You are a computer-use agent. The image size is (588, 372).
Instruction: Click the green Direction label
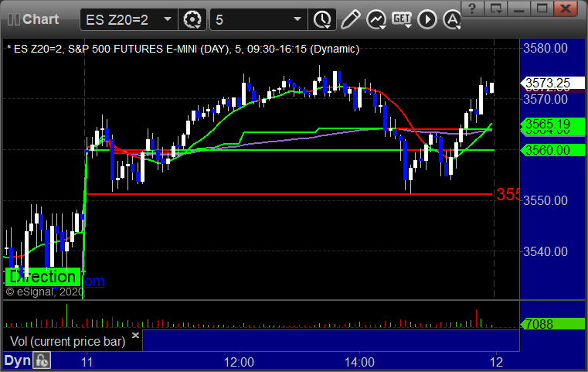coord(42,277)
